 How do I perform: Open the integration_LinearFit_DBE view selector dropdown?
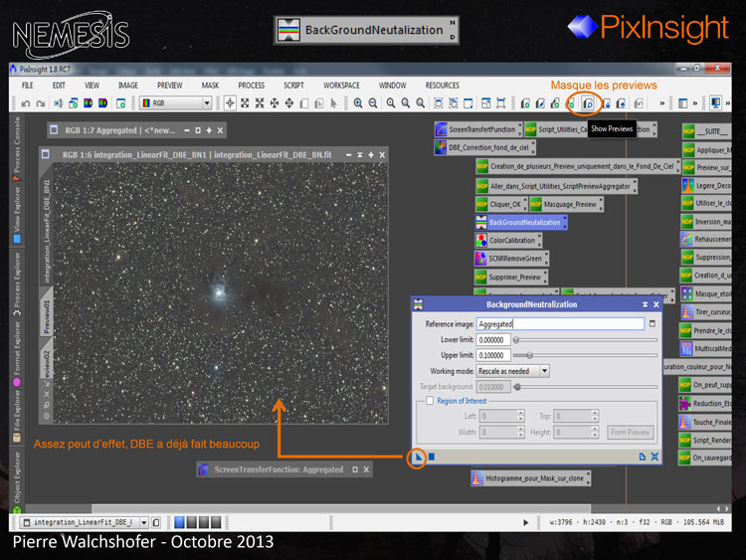pyautogui.click(x=143, y=522)
